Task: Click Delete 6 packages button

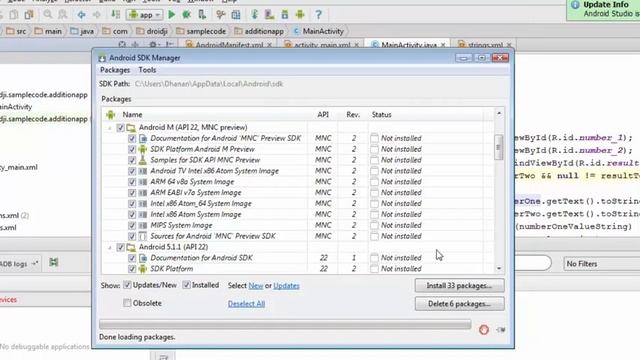Action: [x=459, y=304]
